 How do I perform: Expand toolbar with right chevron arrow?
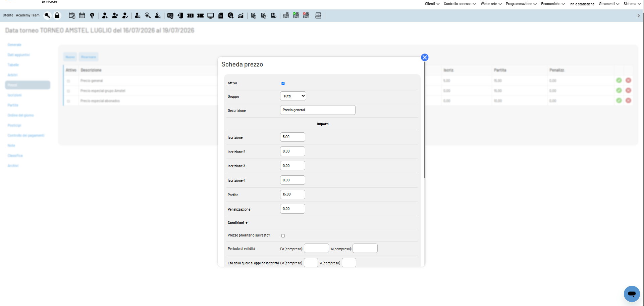[639, 16]
